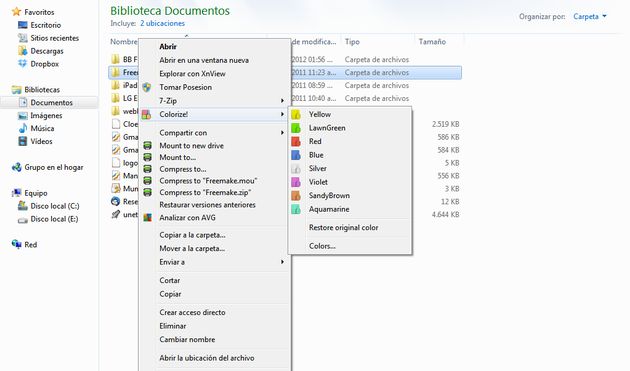630x371 pixels.
Task: Select Eliminar in the context menu
Action: [173, 326]
